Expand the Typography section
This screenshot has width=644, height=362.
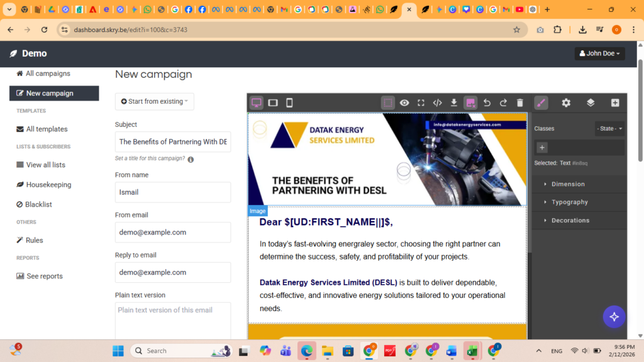tap(579, 202)
